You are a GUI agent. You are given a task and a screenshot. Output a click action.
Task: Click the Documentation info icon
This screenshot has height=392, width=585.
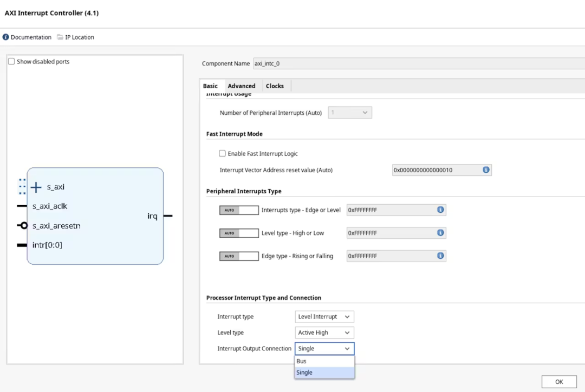click(6, 37)
